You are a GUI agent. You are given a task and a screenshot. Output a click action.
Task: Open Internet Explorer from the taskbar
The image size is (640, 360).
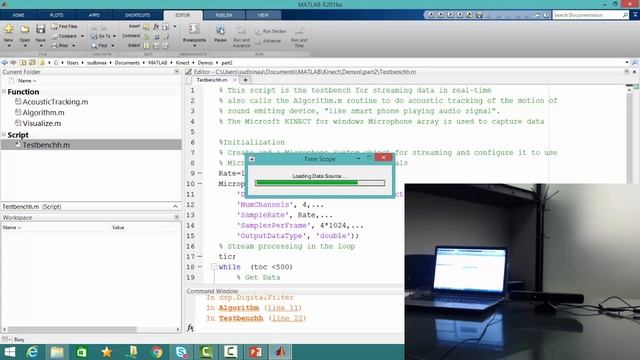point(32,352)
